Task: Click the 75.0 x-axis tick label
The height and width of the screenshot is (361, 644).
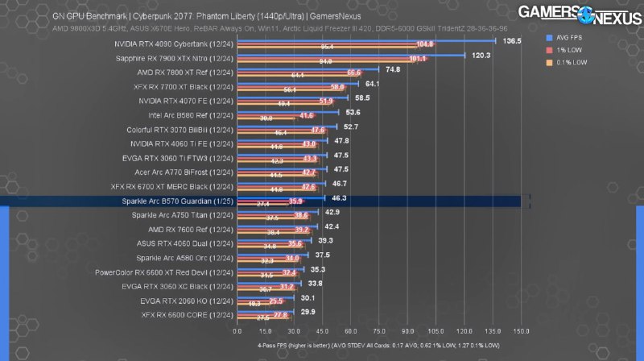Action: pyautogui.click(x=379, y=331)
